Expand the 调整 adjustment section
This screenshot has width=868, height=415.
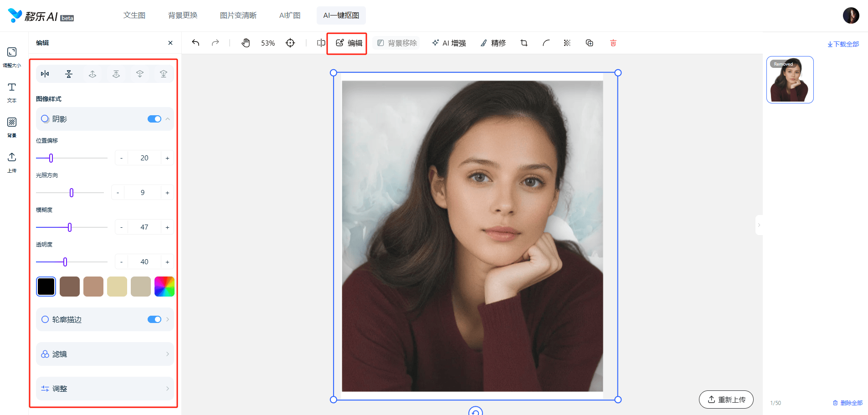point(105,389)
